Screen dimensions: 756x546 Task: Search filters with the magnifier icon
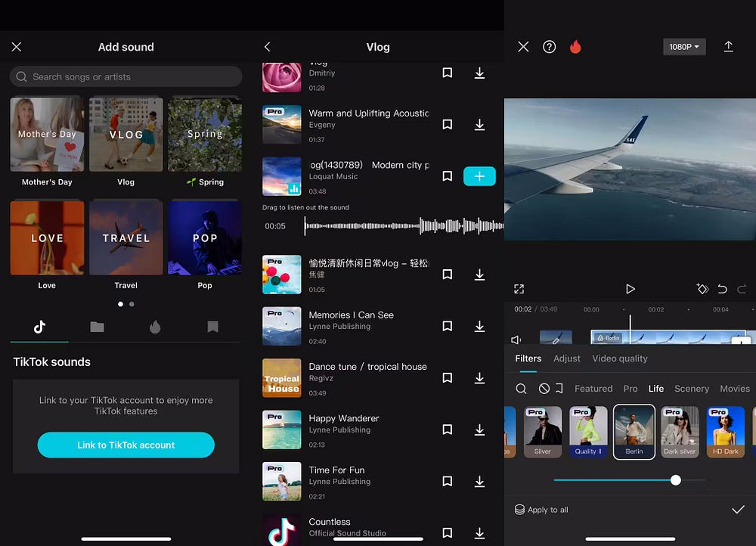click(x=521, y=389)
